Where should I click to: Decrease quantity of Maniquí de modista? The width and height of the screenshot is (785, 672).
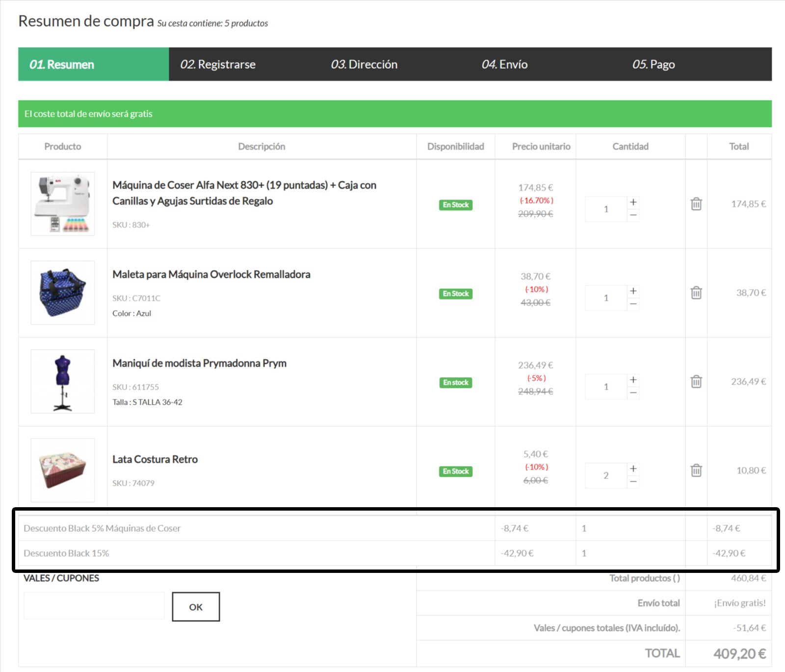tap(633, 393)
